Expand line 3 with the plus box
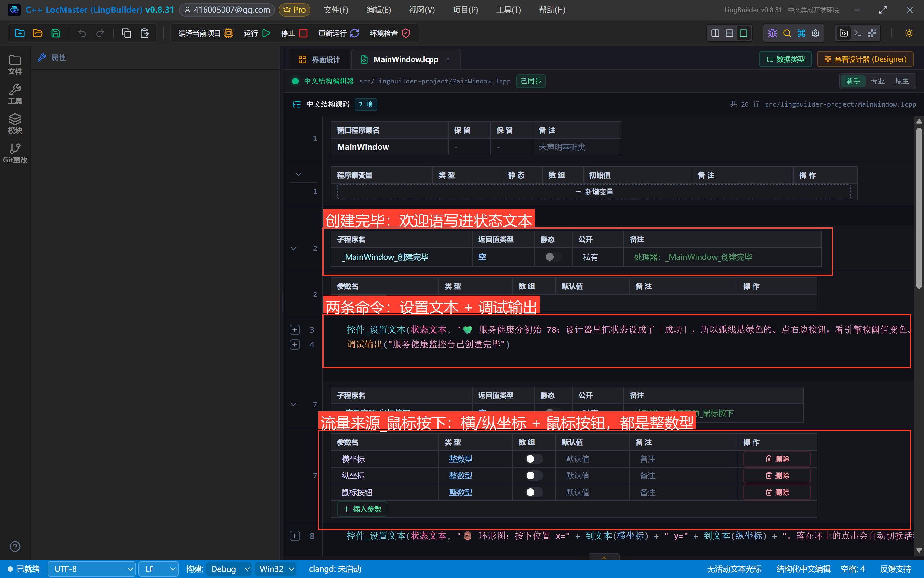This screenshot has width=924, height=578. 295,329
